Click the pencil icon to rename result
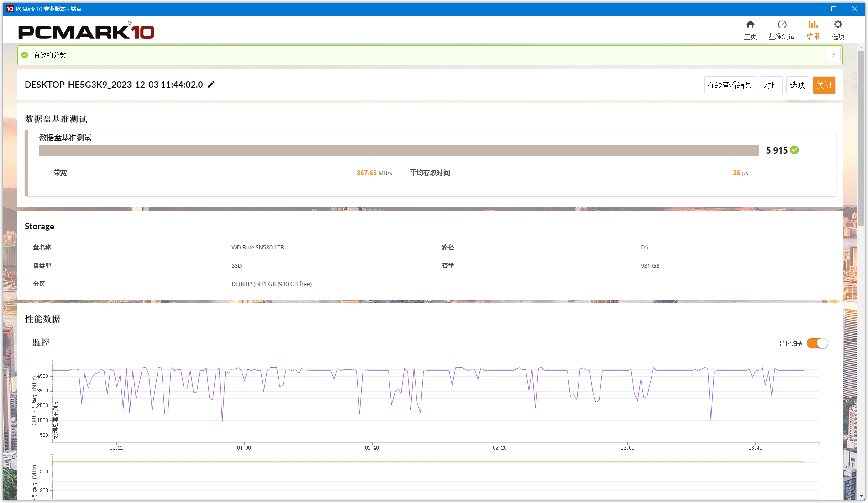The height and width of the screenshot is (503, 868). (x=211, y=85)
